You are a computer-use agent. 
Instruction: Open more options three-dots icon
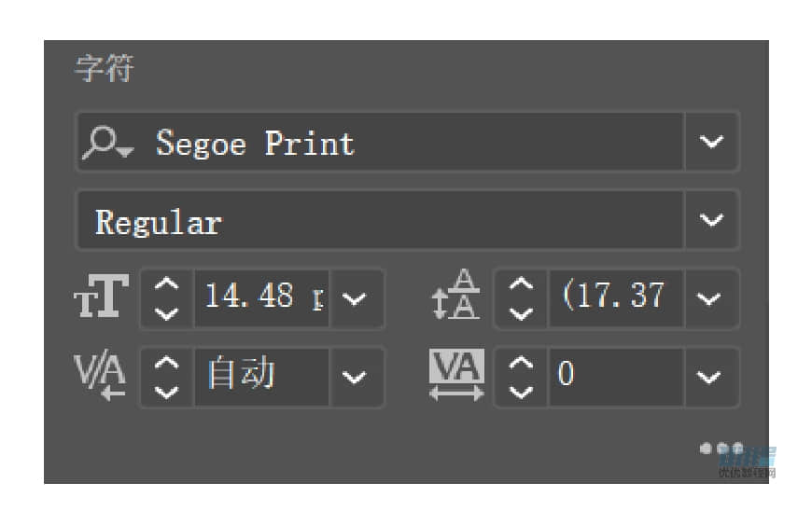721,448
